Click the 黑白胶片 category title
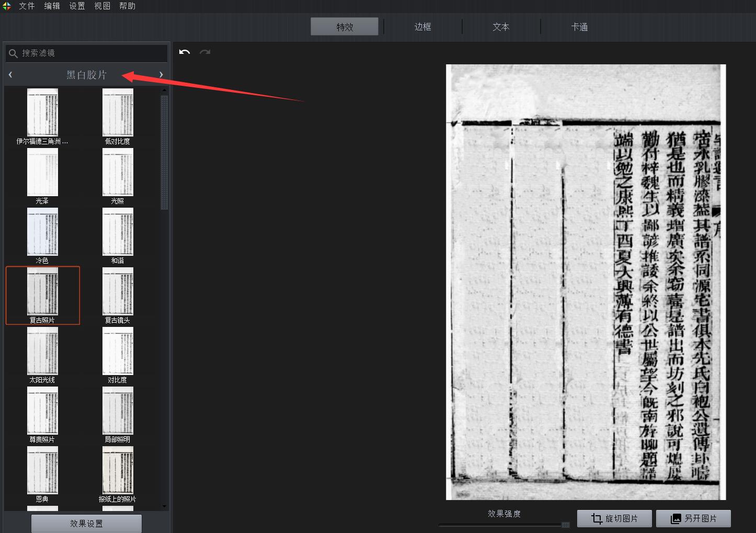The width and height of the screenshot is (756, 533). coord(86,75)
